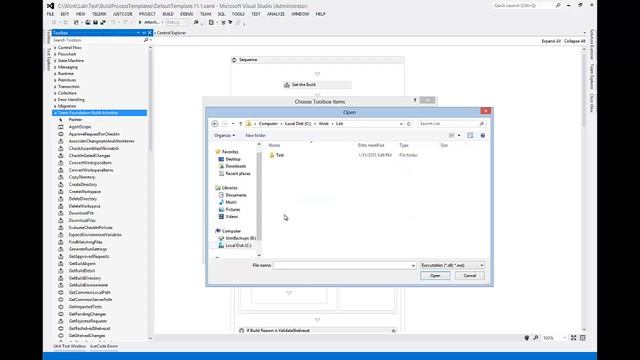Select the CopyDirectory activity icon
640x360 pixels.
(61, 177)
